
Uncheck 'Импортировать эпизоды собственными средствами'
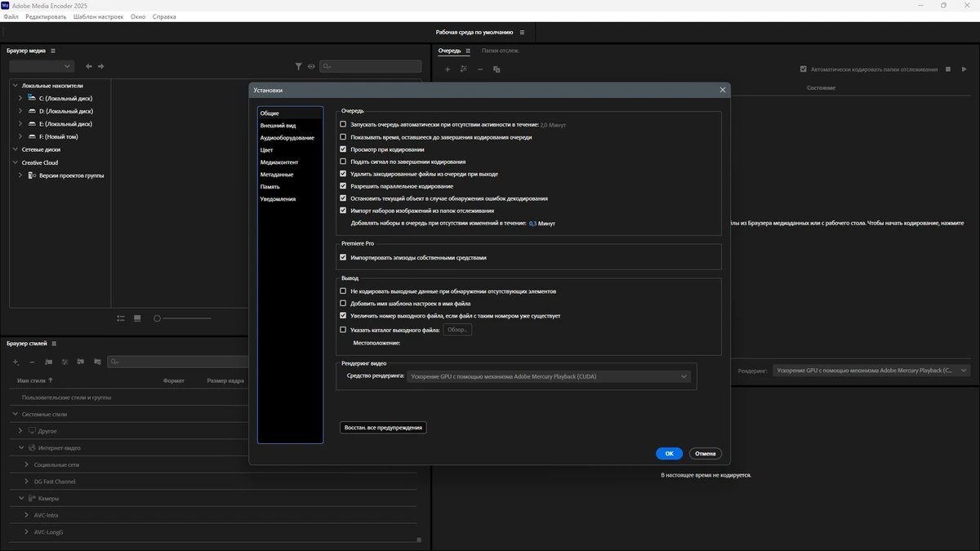[343, 257]
